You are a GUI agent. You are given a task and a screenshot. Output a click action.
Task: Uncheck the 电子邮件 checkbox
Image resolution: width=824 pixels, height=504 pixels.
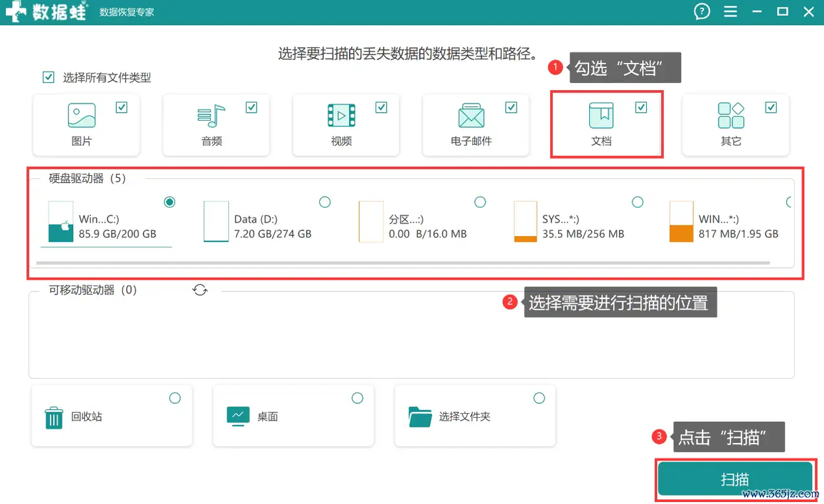(x=511, y=107)
